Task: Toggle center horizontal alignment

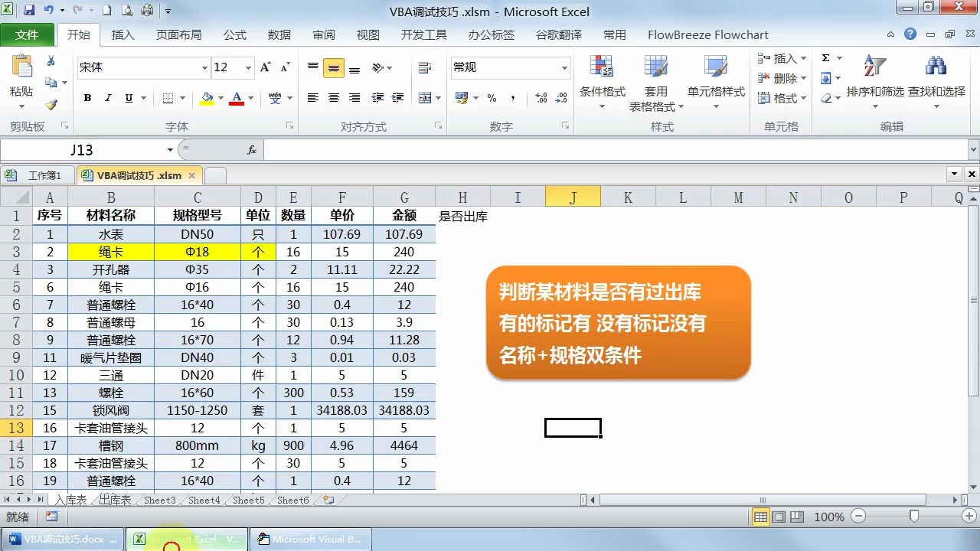Action: (x=333, y=98)
